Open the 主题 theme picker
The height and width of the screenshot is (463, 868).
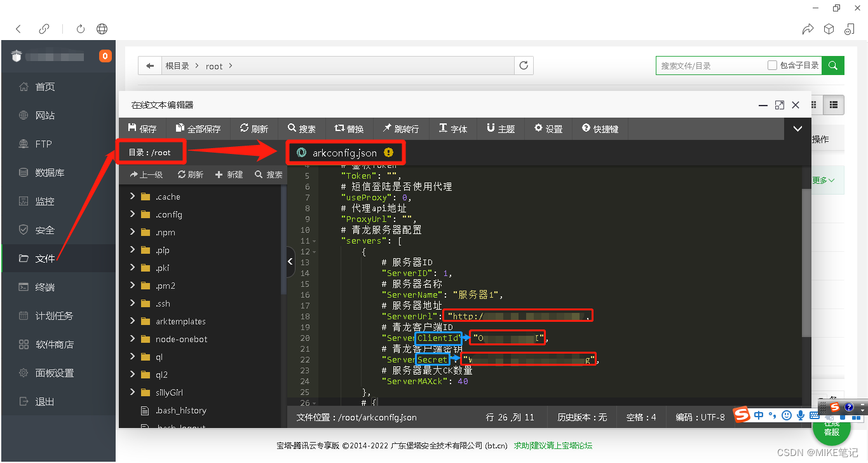click(x=501, y=128)
